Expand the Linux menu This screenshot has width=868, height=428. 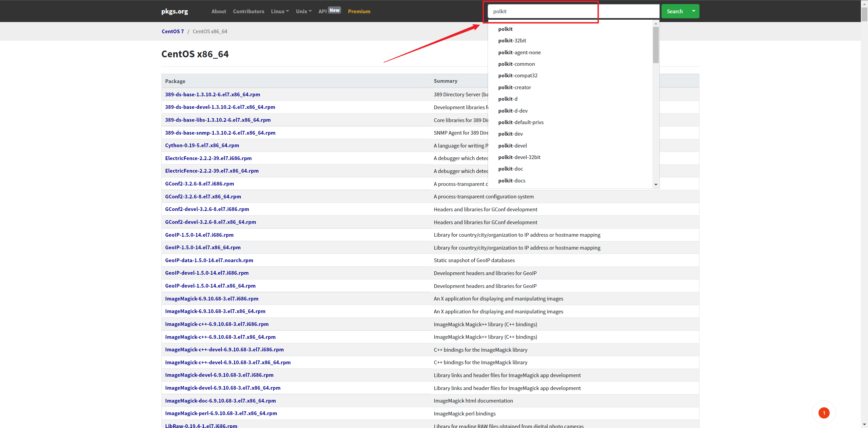pos(280,11)
